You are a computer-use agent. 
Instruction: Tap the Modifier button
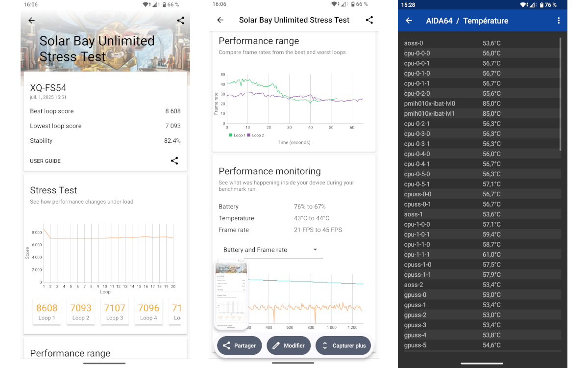(x=289, y=345)
